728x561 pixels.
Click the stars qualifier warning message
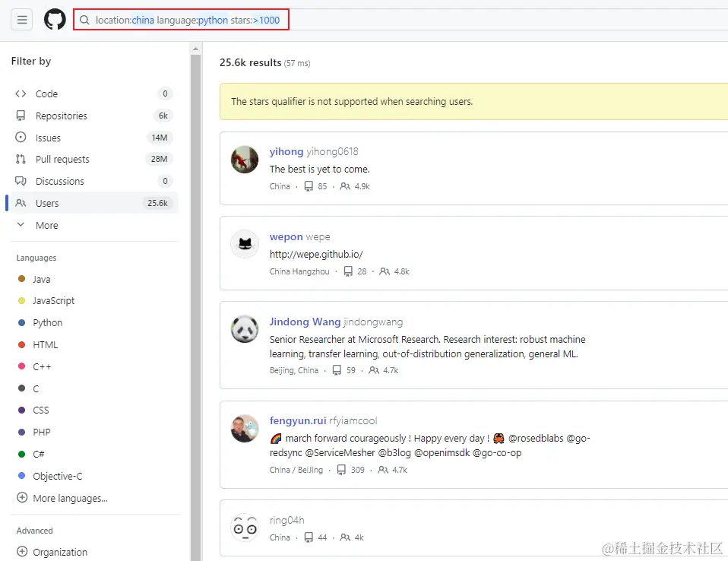[352, 101]
